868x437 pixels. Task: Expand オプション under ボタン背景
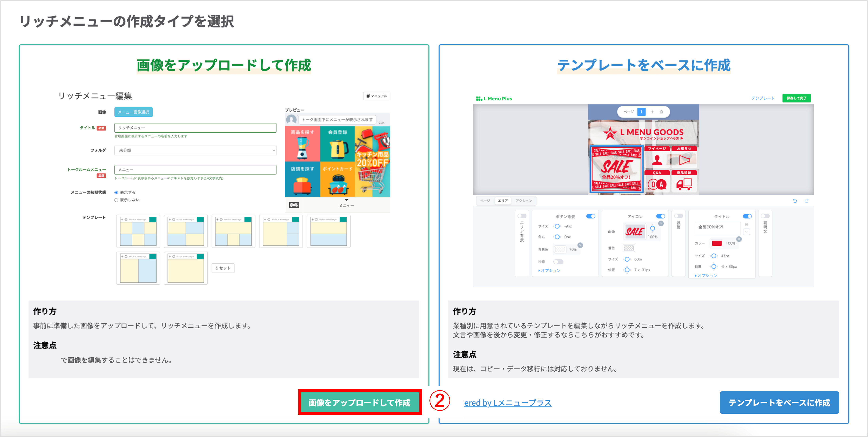pos(549,270)
